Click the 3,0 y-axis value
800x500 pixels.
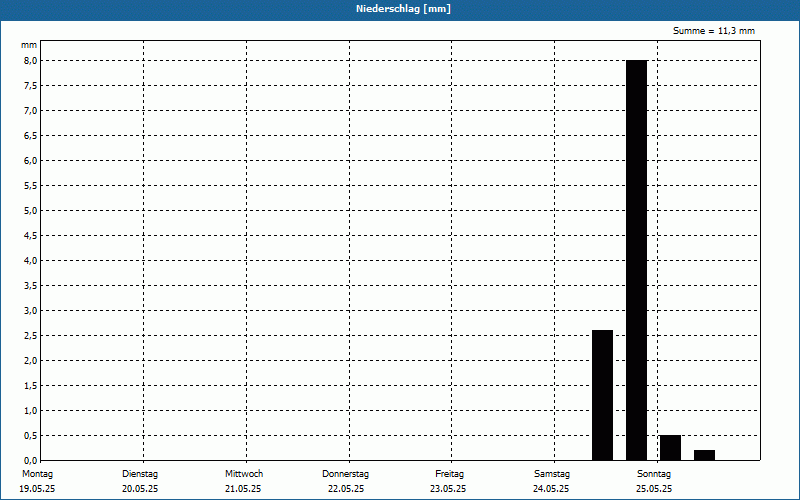(x=31, y=311)
